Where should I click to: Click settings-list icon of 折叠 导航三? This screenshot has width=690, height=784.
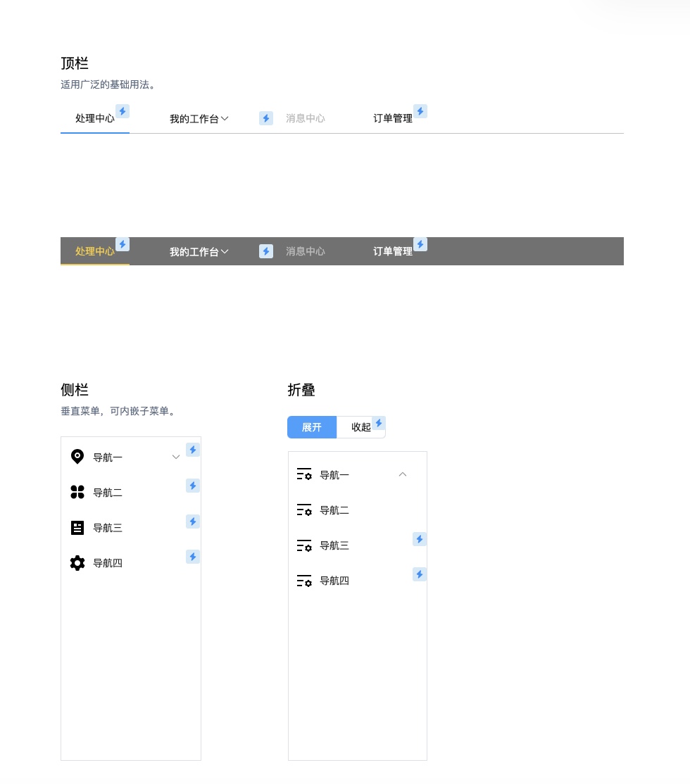[304, 545]
